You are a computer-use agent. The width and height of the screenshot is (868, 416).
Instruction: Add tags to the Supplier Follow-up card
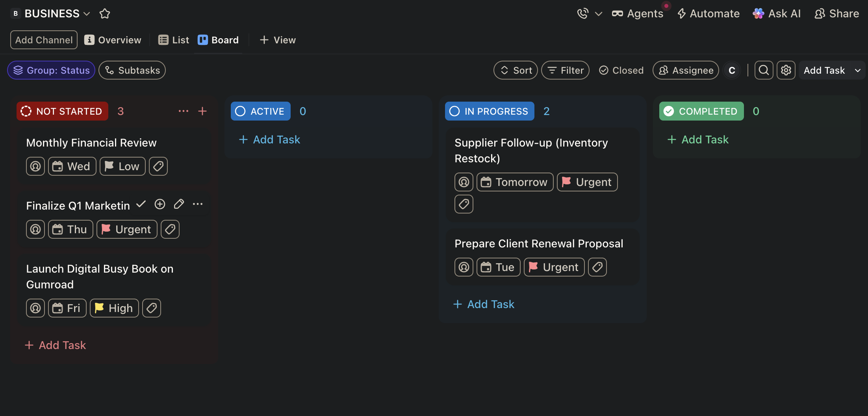(464, 204)
